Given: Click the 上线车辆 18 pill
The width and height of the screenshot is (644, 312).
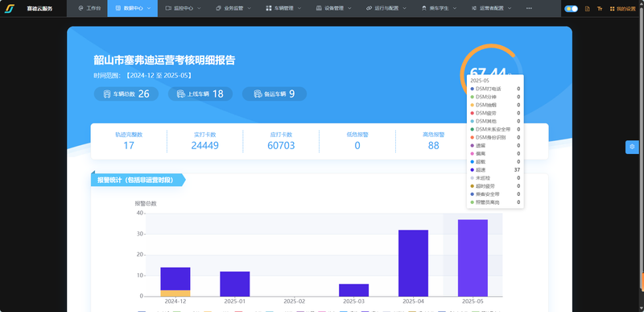Looking at the screenshot, I should (200, 94).
